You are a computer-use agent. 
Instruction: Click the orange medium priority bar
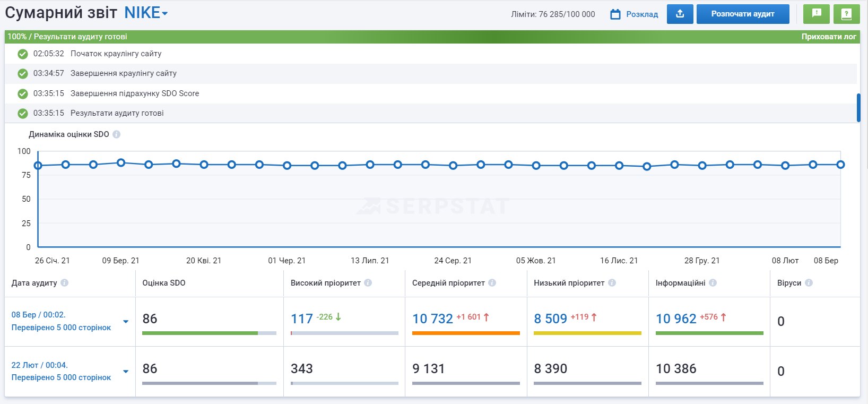466,333
